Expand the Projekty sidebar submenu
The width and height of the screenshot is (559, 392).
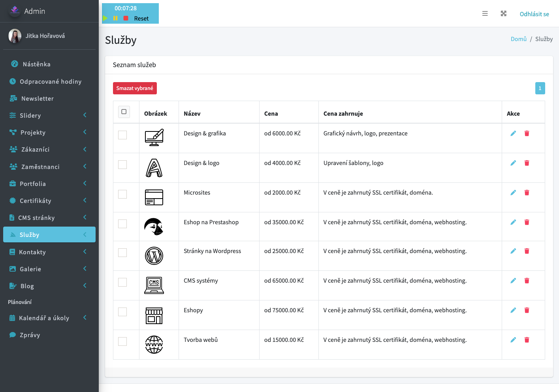pyautogui.click(x=85, y=132)
